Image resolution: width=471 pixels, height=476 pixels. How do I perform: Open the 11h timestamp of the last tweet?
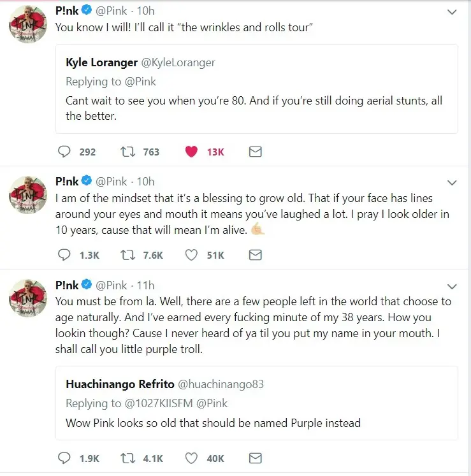coord(146,285)
